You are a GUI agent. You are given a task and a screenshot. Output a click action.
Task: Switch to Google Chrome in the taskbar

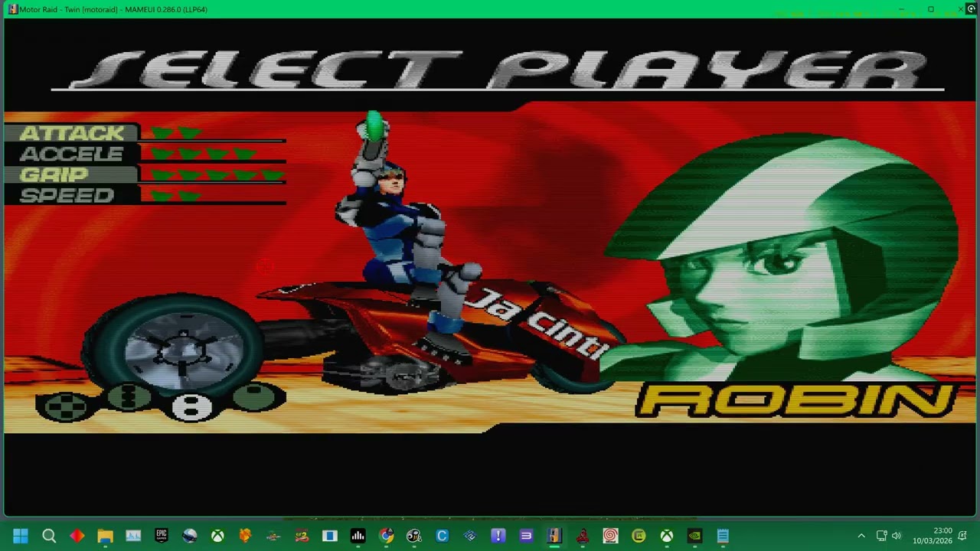pos(386,536)
